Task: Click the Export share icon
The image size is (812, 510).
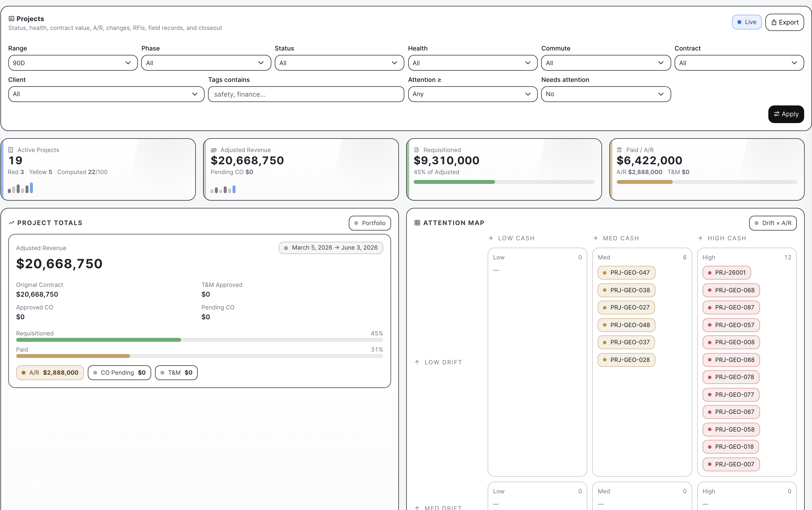Action: click(774, 22)
